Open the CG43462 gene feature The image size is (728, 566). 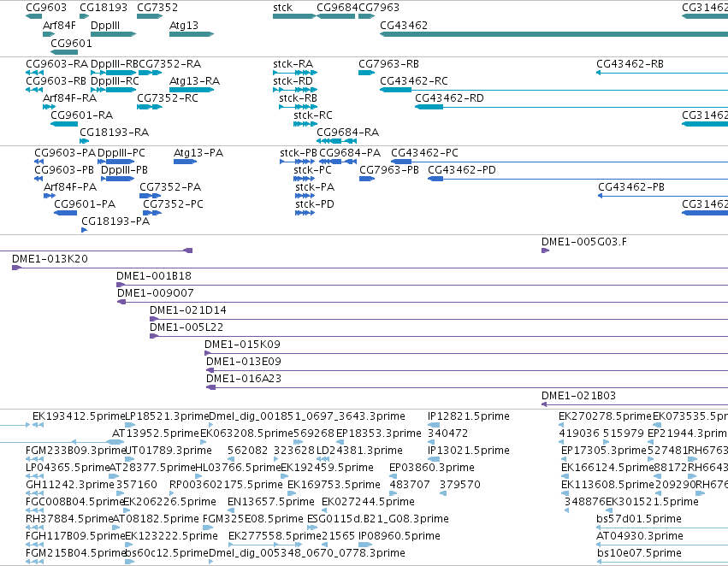[553, 34]
